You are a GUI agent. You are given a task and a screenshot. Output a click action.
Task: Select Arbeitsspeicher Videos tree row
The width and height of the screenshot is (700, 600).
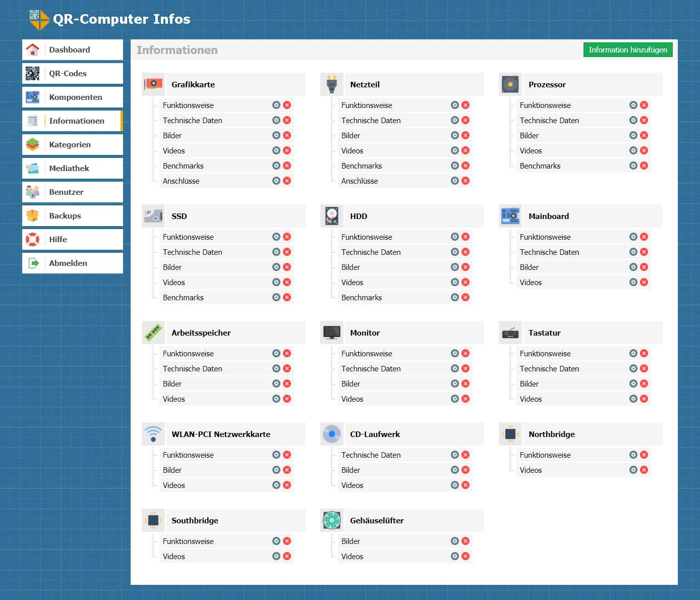coord(226,399)
